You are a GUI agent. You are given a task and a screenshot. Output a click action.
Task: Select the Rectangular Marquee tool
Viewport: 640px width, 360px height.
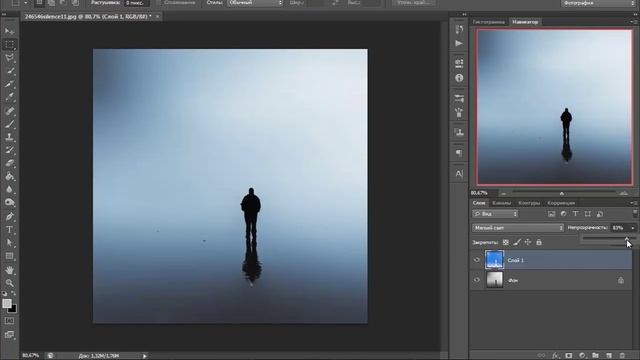pos(9,44)
